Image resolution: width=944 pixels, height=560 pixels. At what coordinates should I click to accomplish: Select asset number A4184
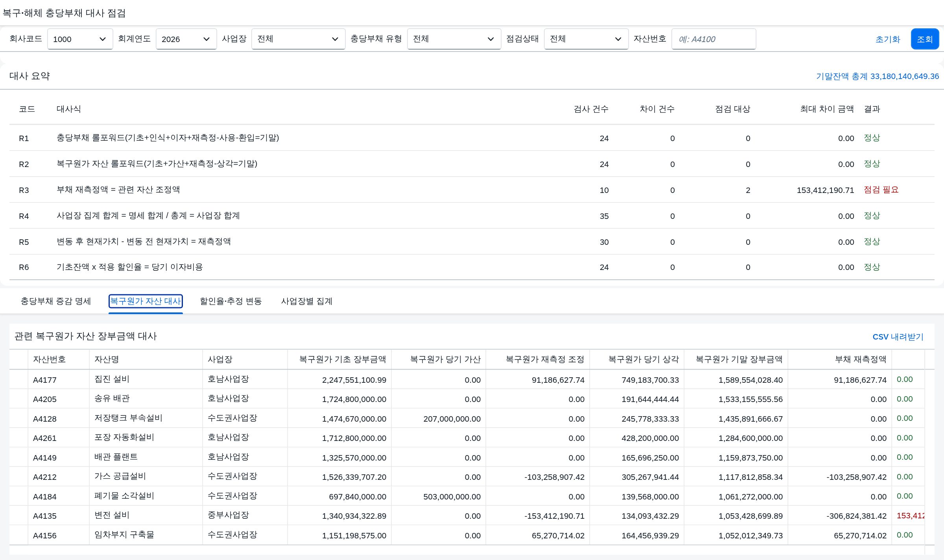[x=45, y=497]
